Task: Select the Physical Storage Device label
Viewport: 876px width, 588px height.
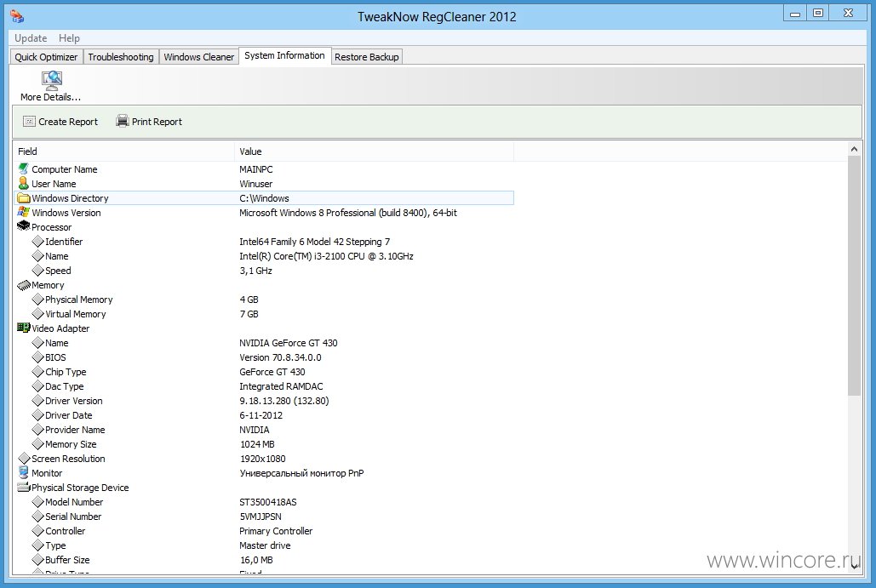Action: pos(80,488)
